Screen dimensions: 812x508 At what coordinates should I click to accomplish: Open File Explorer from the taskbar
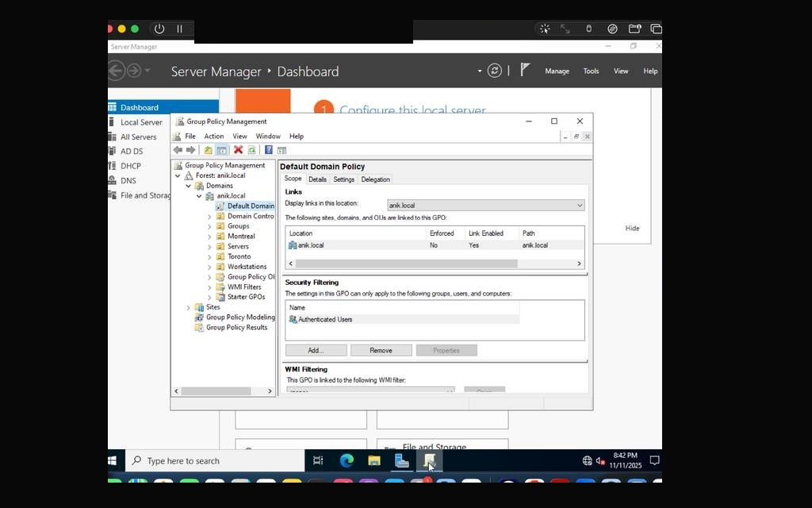pyautogui.click(x=374, y=460)
